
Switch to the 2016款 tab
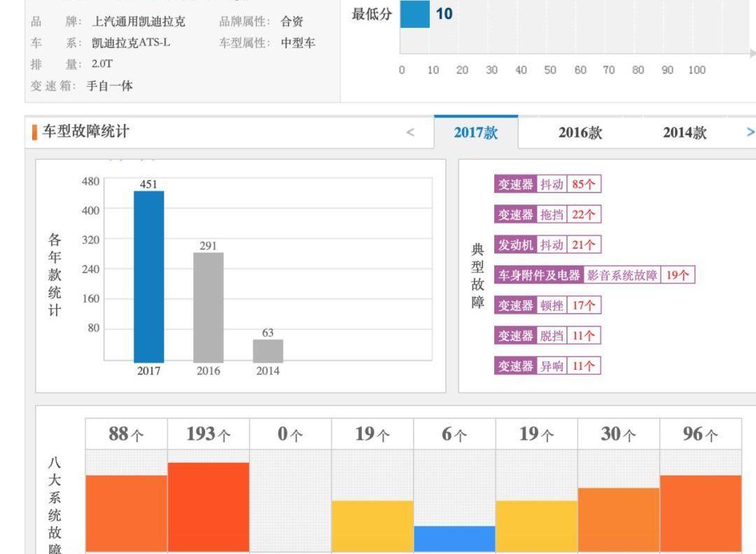pyautogui.click(x=580, y=132)
